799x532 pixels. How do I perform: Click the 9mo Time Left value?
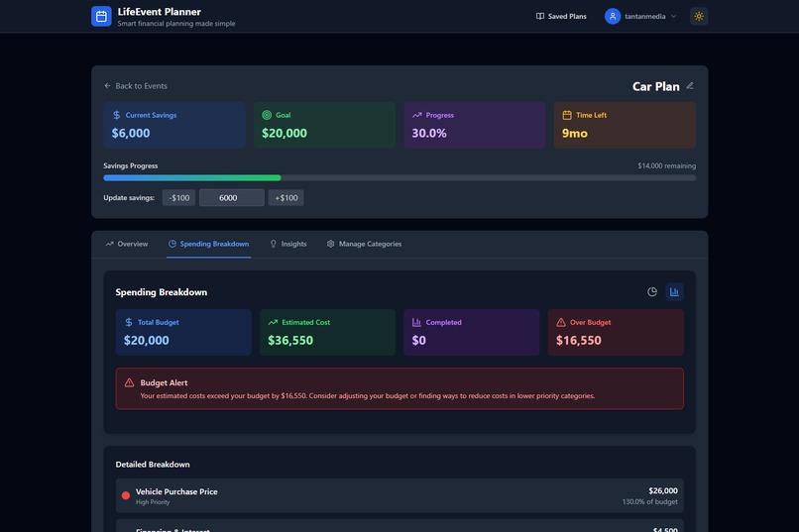(574, 134)
